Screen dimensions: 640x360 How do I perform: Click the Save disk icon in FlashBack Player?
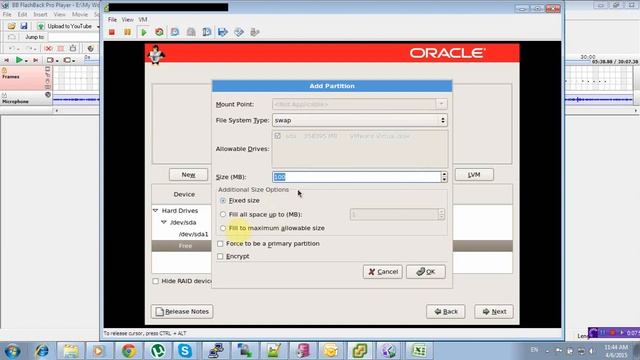tap(24, 26)
